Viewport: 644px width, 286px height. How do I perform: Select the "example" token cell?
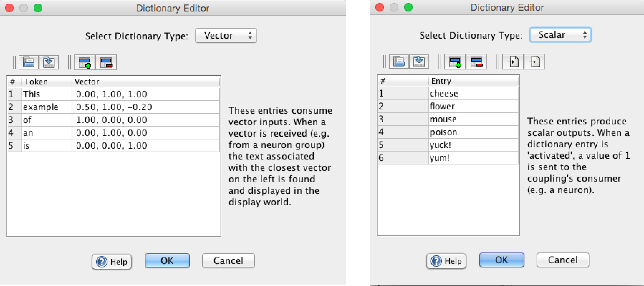coord(41,107)
